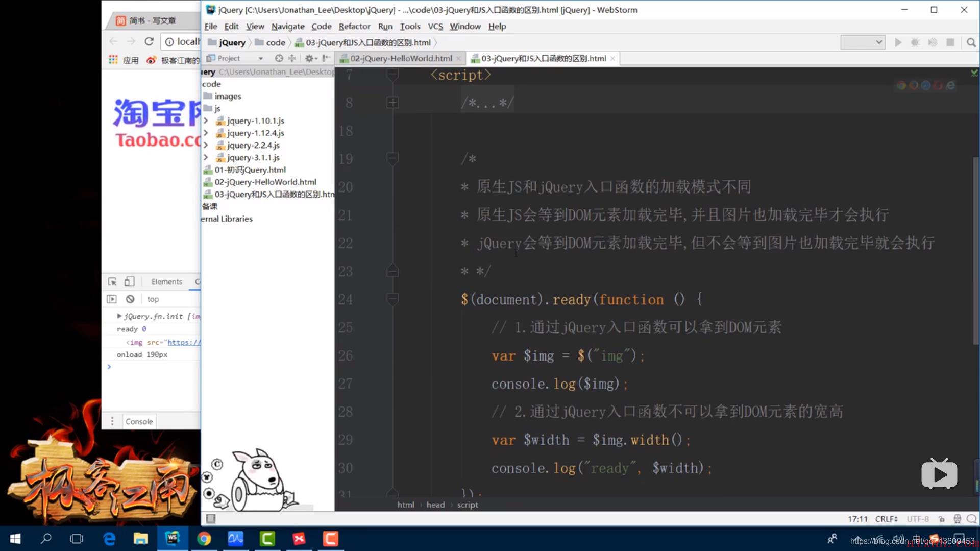
Task: Expand jquery-2.2.4.js tree node
Action: (x=206, y=145)
